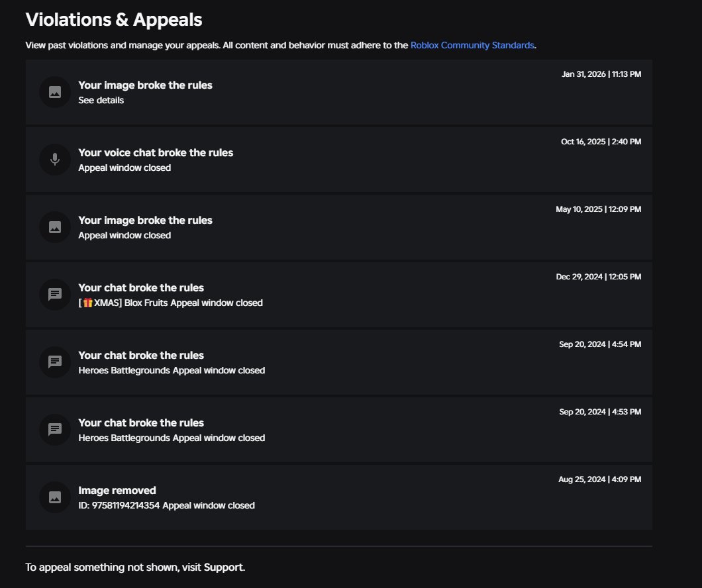Open the May 10, 2025 'Your image broke the rules' entry
The width and height of the screenshot is (702, 588).
339,227
